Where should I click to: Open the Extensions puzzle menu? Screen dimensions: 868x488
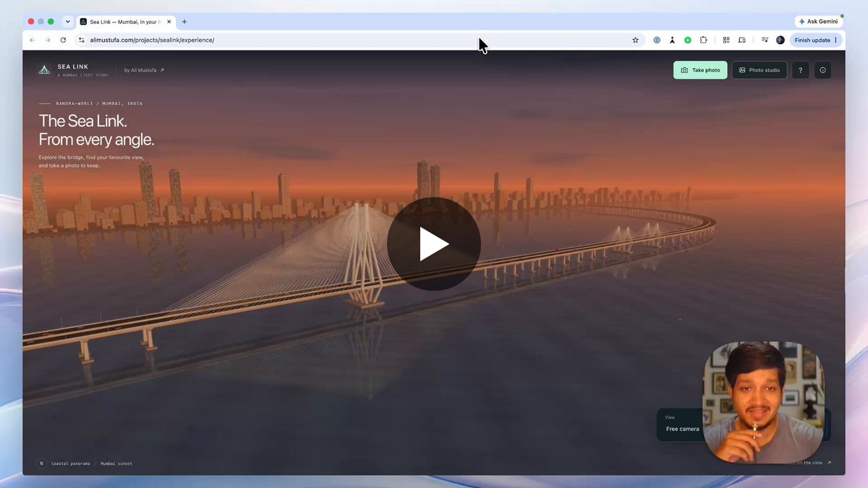pos(703,40)
